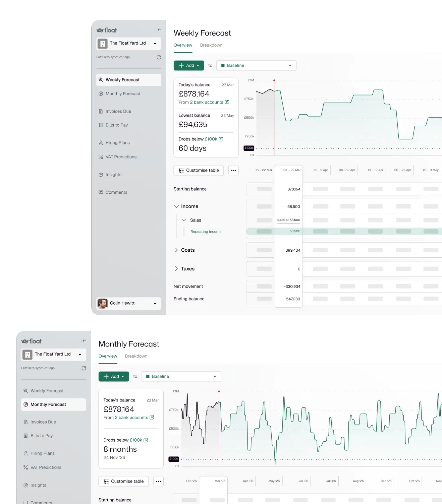
Task: Select the 13 – 19 Apr column header
Action: point(375,170)
